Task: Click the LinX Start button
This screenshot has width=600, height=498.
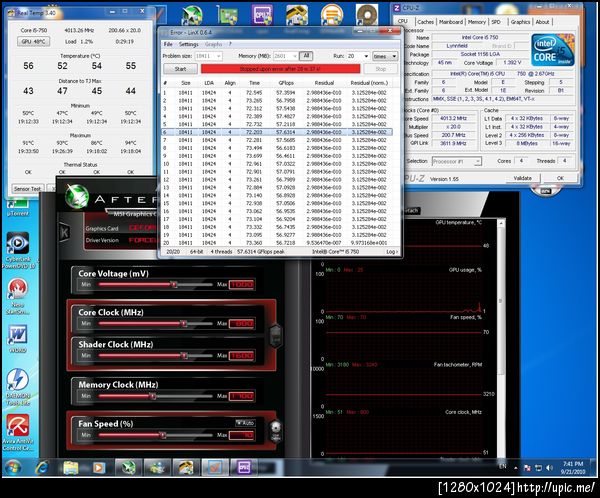Action: coord(180,69)
